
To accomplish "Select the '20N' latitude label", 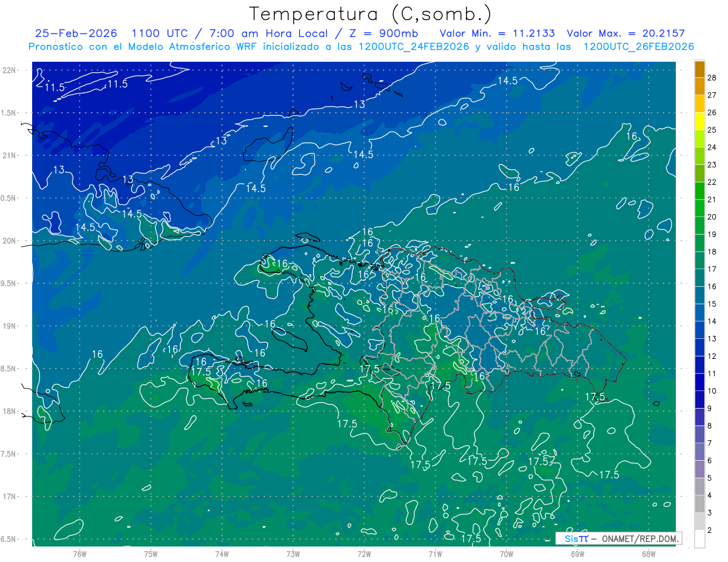I will pos(10,241).
